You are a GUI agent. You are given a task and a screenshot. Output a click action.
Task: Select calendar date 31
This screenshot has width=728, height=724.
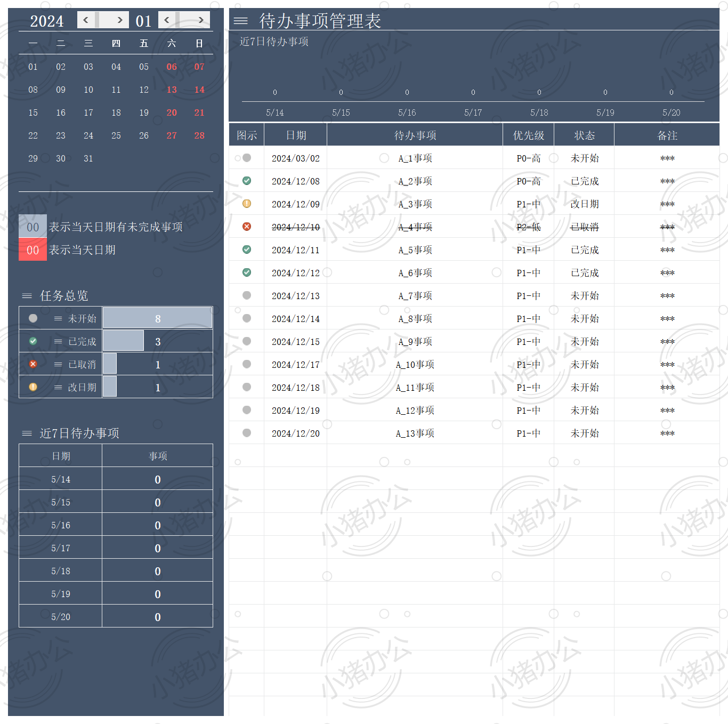88,158
